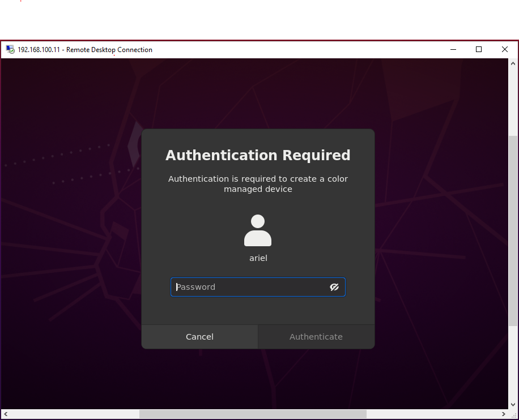
Task: Click the vertical scrollbar up arrow
Action: tap(513, 63)
